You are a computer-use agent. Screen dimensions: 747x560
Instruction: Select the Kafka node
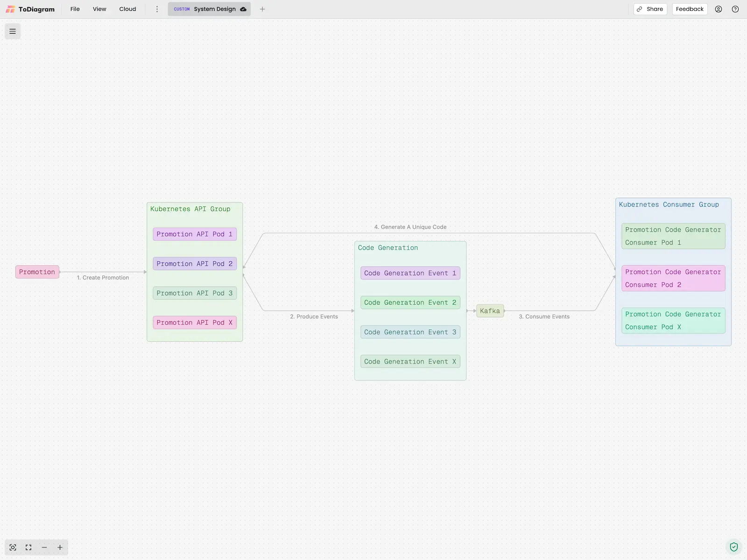click(490, 311)
